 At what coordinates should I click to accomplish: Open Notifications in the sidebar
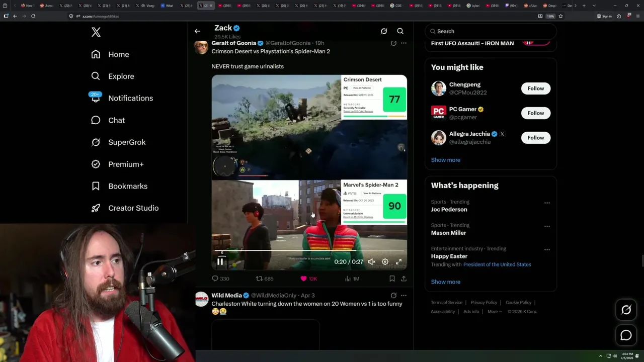click(x=122, y=98)
